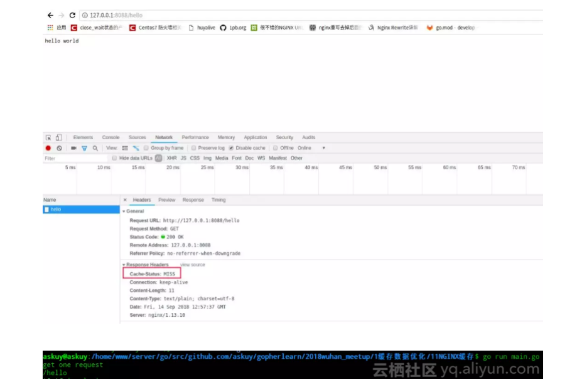
Task: Switch to the Preview details tab
Action: 167,200
